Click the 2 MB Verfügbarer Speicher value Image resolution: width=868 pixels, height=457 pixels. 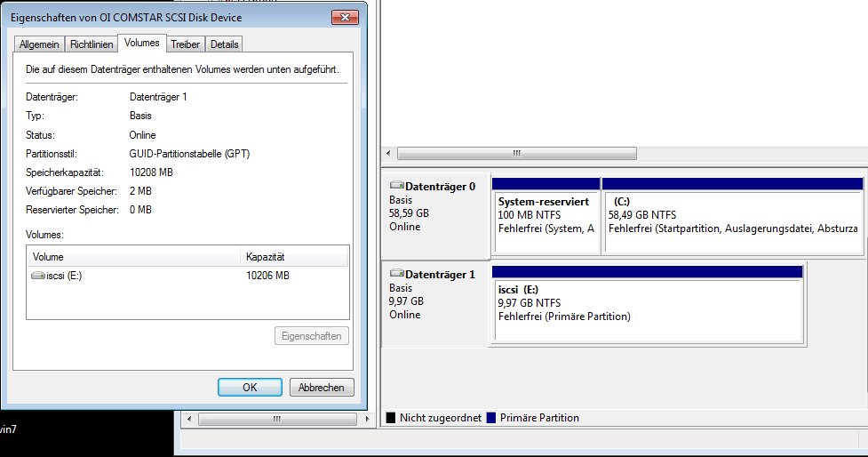[x=140, y=191]
